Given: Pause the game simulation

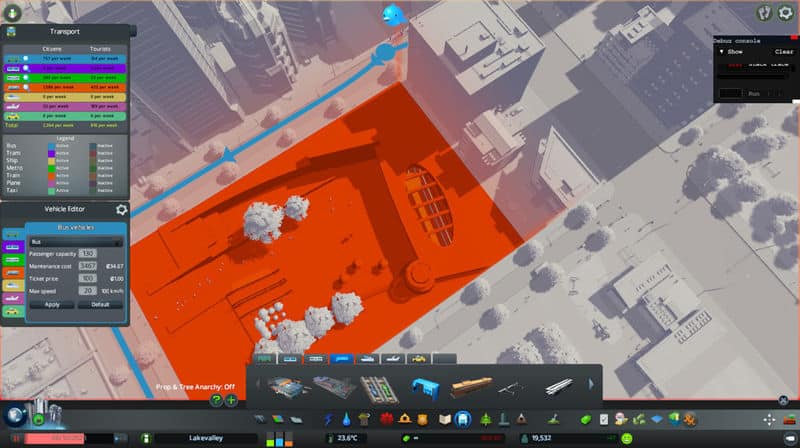Looking at the screenshot, I should [17, 438].
